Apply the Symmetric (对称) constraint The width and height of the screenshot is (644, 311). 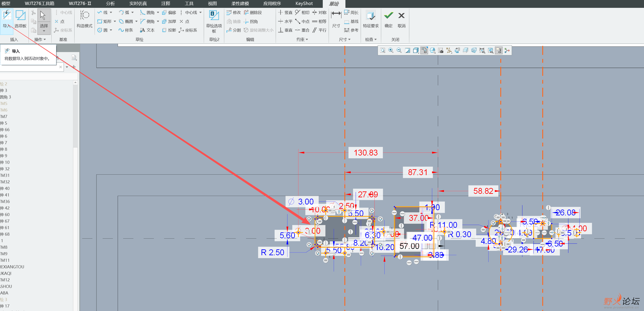pos(319,12)
